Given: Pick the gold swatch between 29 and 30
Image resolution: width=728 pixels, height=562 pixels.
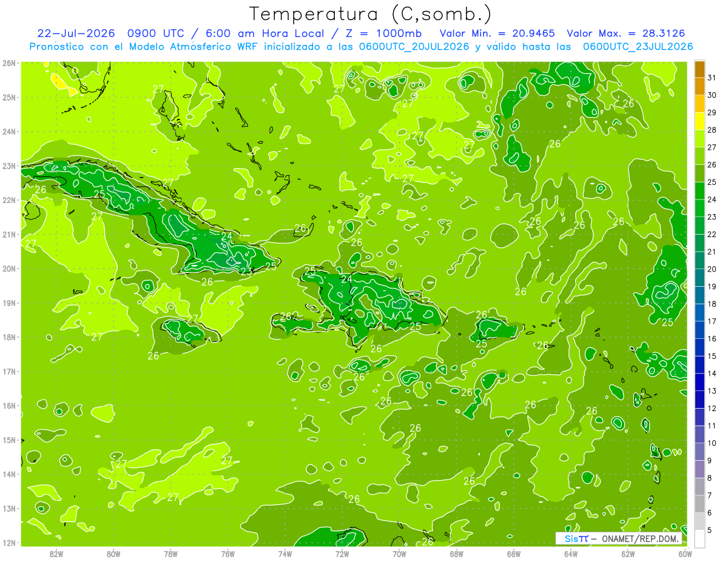Looking at the screenshot, I should [699, 104].
